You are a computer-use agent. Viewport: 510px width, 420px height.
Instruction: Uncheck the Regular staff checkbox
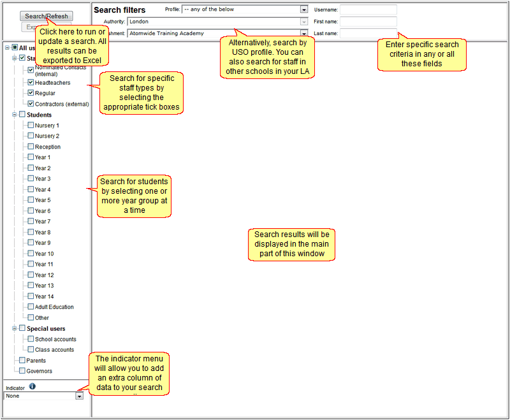click(31, 93)
